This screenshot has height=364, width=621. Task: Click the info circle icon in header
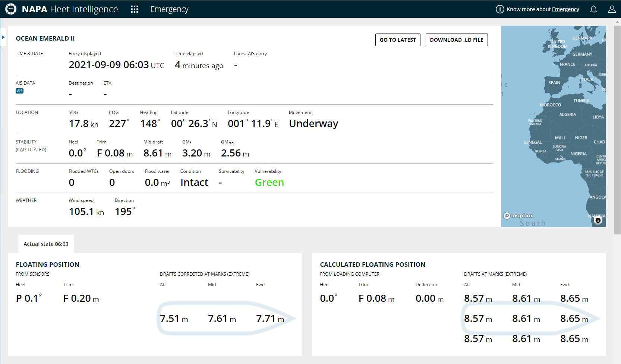coord(500,9)
